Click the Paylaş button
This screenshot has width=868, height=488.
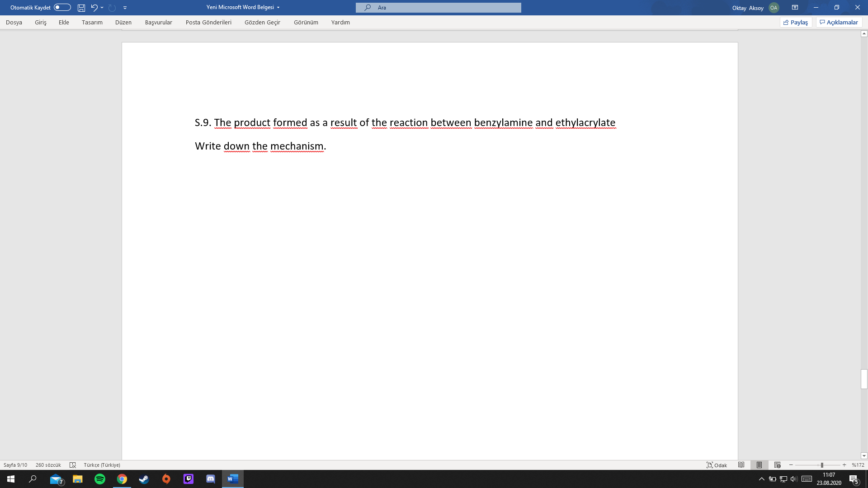796,22
